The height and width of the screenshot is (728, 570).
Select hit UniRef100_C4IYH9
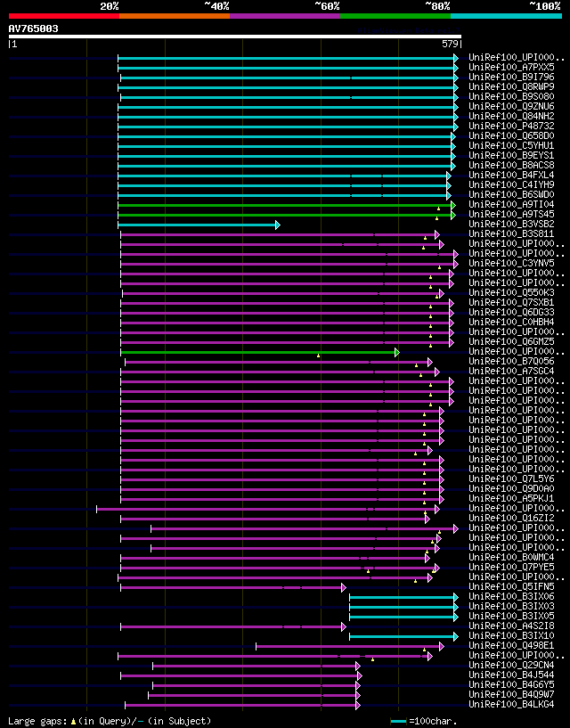click(511, 184)
